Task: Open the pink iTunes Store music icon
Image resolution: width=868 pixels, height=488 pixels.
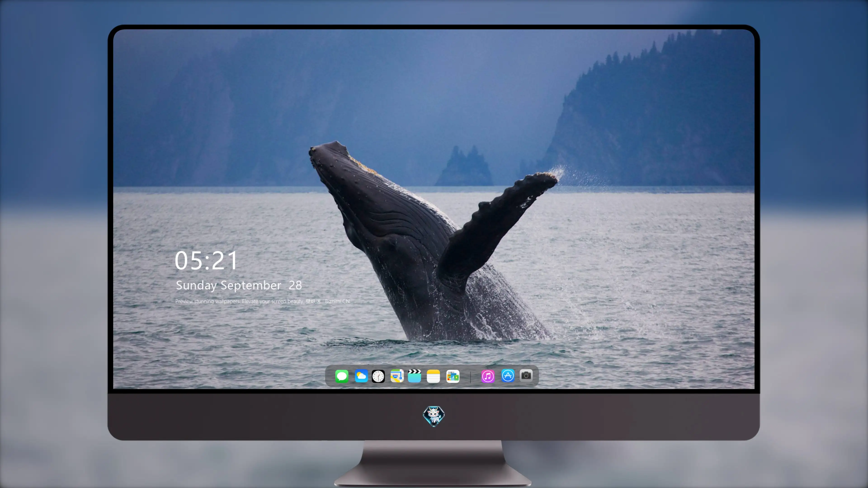Action: point(488,376)
